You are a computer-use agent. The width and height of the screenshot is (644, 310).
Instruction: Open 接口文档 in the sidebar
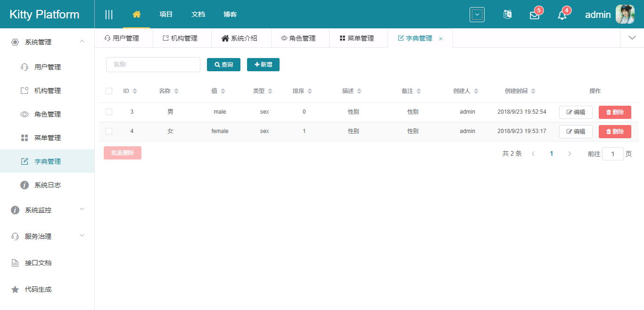coord(47,263)
